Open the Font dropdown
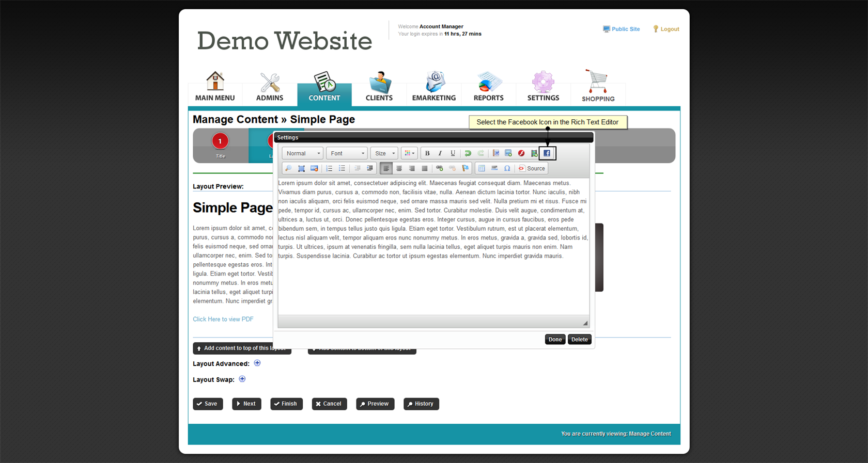 click(x=347, y=153)
